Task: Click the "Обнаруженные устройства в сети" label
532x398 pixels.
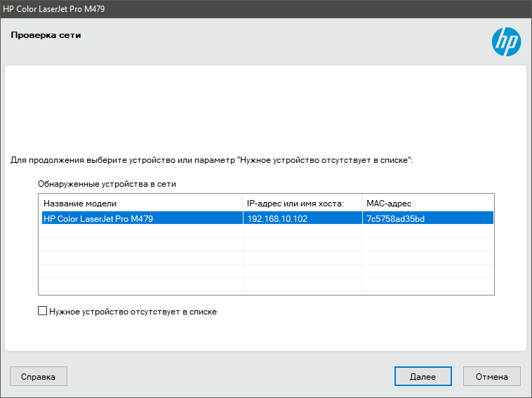Action: click(107, 184)
